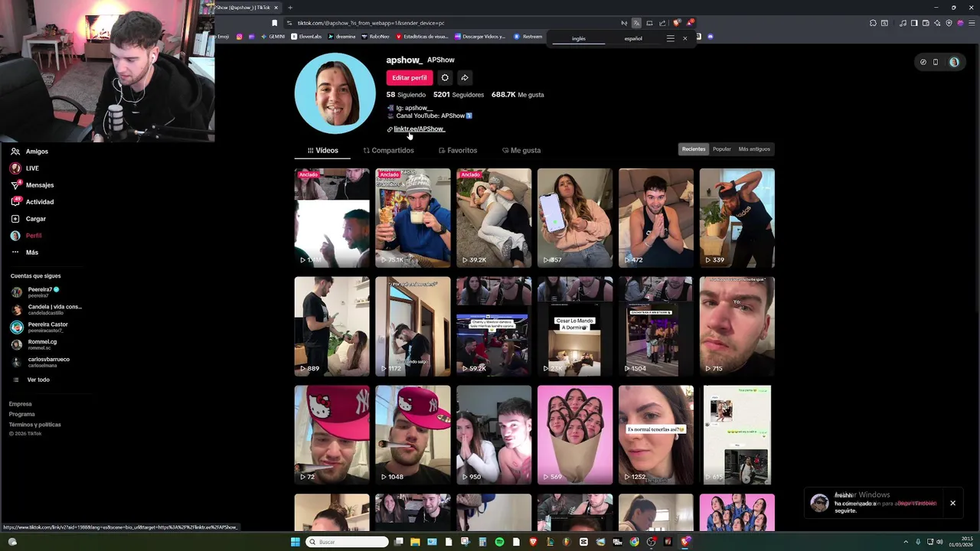This screenshot has height=551, width=980.
Task: Open video with 1252 views
Action: point(656,435)
